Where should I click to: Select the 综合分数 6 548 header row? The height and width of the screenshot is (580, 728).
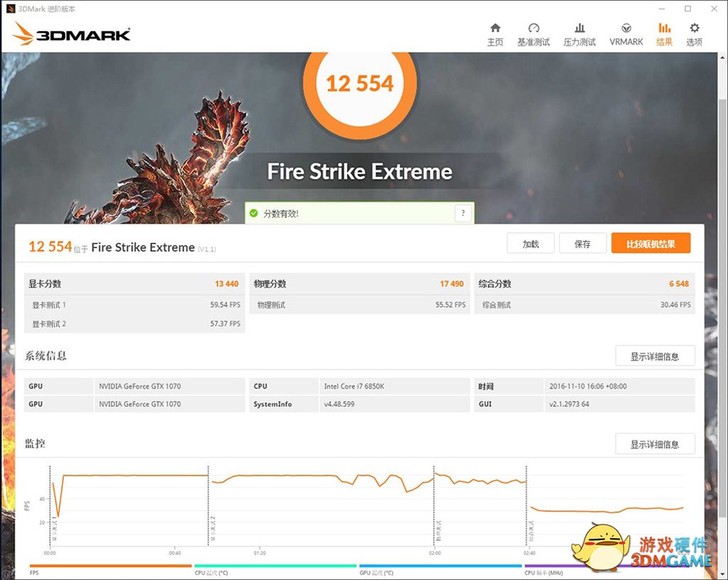click(x=584, y=284)
